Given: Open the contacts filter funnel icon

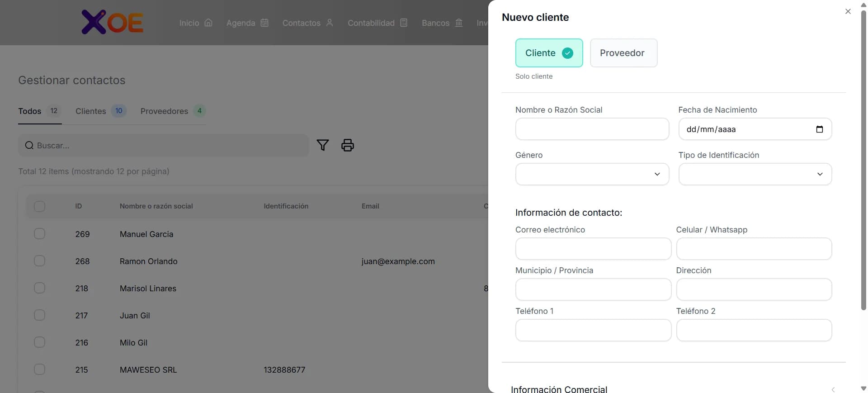Looking at the screenshot, I should click(323, 145).
